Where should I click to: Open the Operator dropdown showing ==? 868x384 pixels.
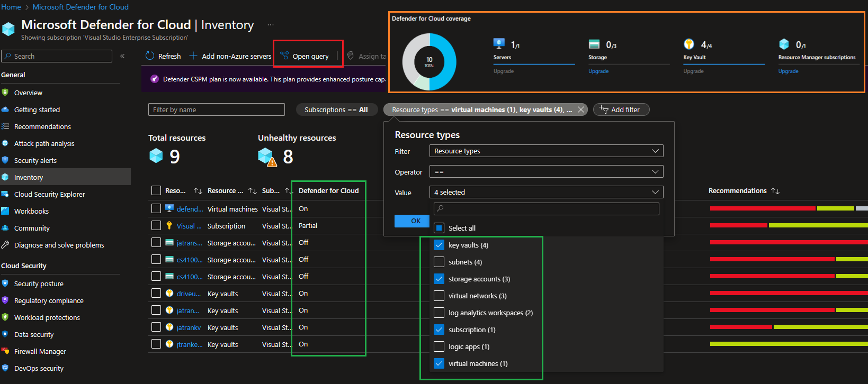pyautogui.click(x=546, y=171)
